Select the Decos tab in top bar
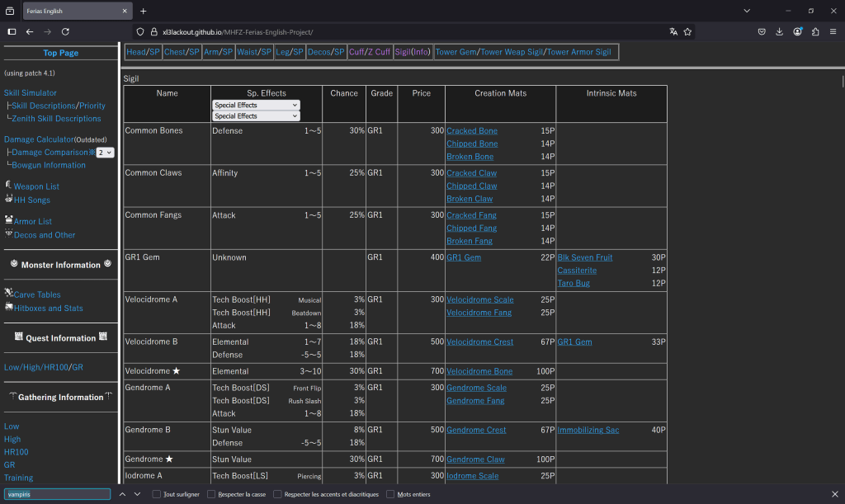The image size is (845, 504). (x=318, y=52)
